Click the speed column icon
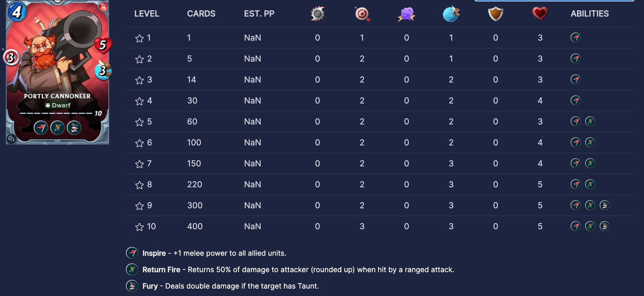Image resolution: width=644 pixels, height=296 pixels. click(451, 14)
